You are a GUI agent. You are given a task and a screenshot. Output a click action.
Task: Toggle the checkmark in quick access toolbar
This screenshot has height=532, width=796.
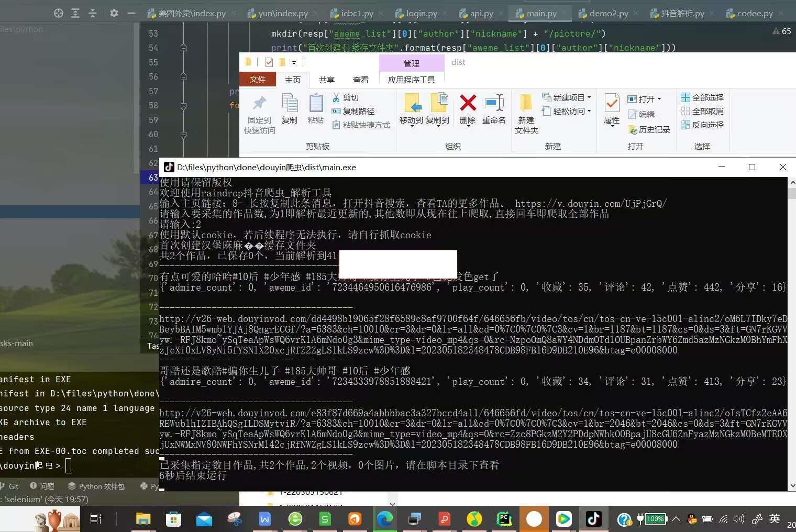(x=269, y=62)
